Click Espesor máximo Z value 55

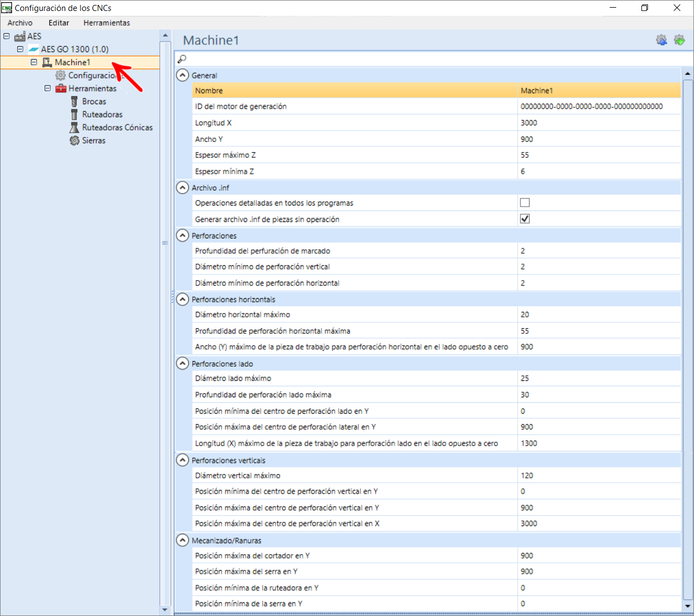click(599, 155)
